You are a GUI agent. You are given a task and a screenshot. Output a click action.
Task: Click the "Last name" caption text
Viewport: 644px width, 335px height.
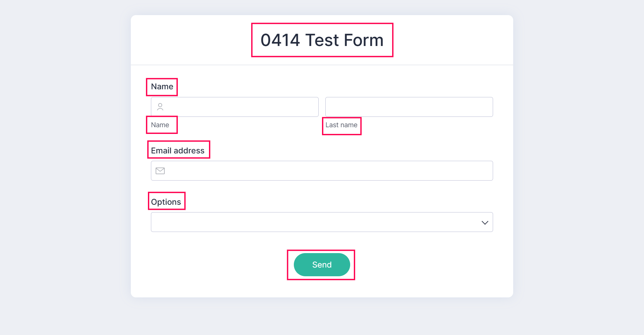pyautogui.click(x=341, y=125)
